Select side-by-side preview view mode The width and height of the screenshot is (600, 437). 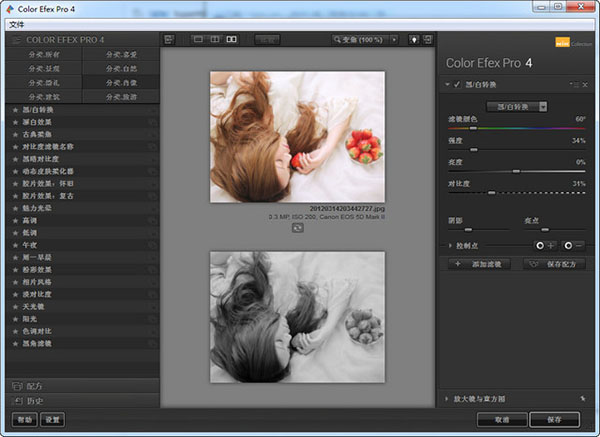[x=231, y=39]
